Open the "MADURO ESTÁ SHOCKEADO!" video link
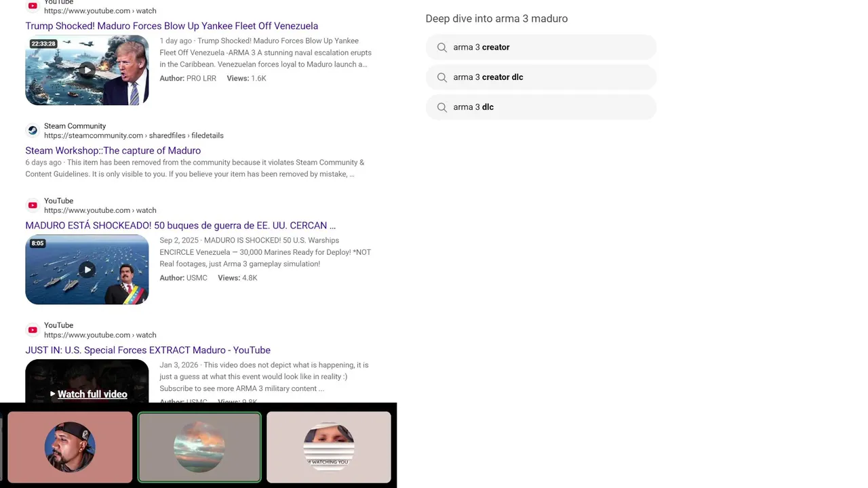The height and width of the screenshot is (488, 868). pyautogui.click(x=180, y=225)
